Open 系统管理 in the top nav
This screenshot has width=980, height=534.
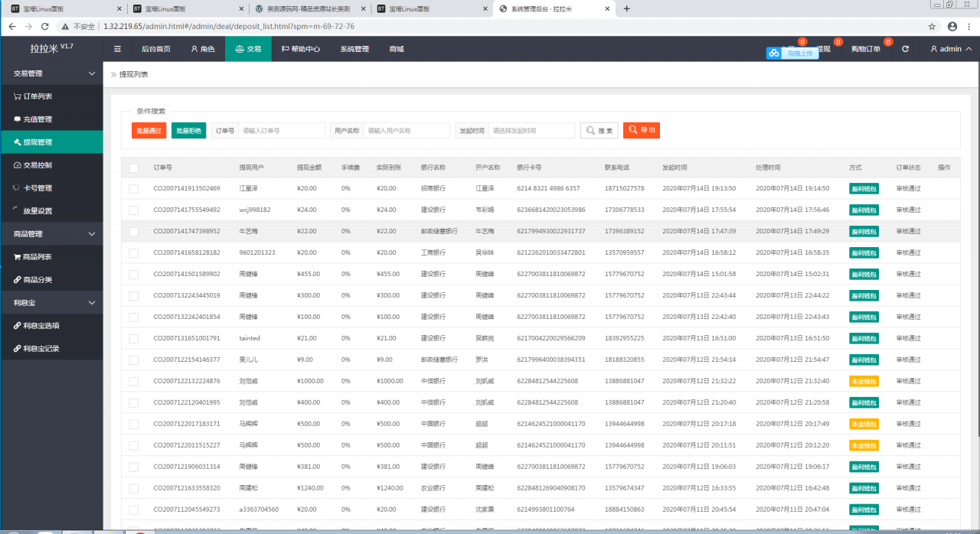click(354, 49)
